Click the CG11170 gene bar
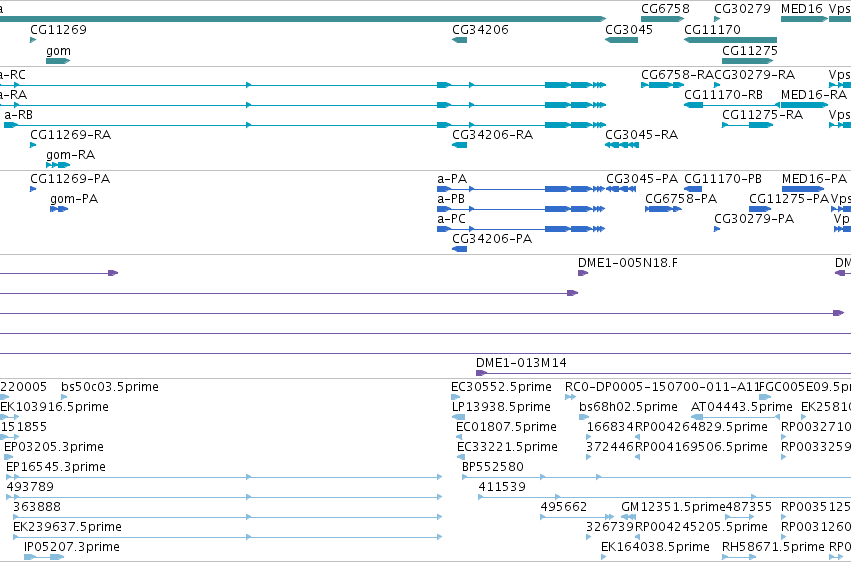Screen dimensions: 851x562 pyautogui.click(x=731, y=40)
